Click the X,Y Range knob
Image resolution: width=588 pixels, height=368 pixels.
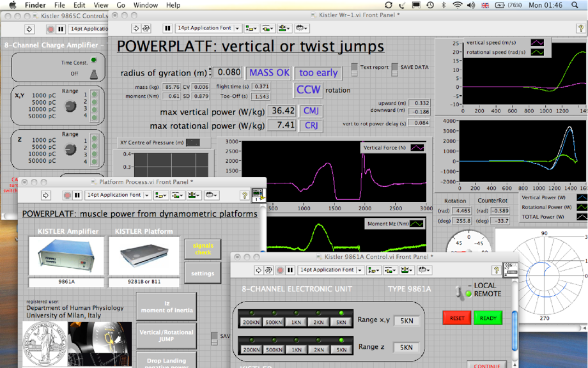click(70, 107)
